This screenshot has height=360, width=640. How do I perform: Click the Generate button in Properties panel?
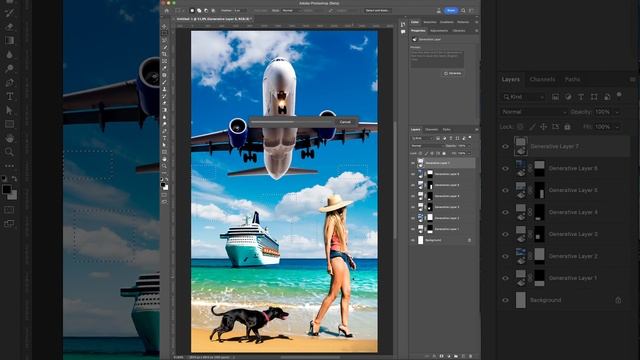coord(452,73)
